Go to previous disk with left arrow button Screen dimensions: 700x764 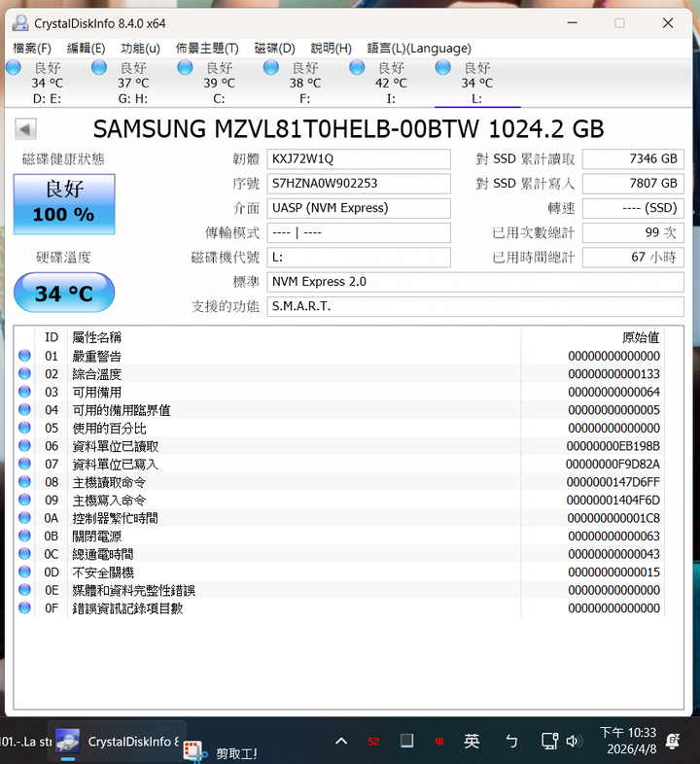pyautogui.click(x=25, y=129)
